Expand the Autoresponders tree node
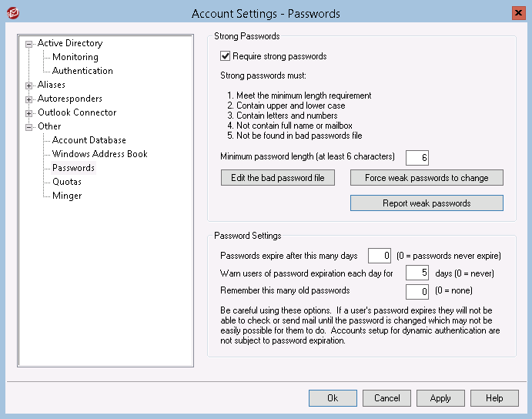Screen dimensions: 532x419 (28, 99)
